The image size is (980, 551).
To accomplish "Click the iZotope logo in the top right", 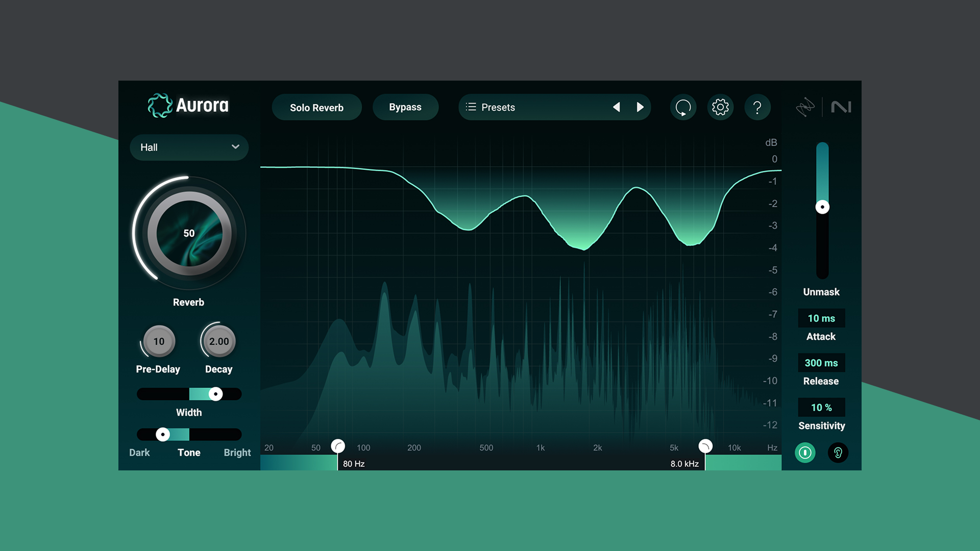I will (805, 107).
